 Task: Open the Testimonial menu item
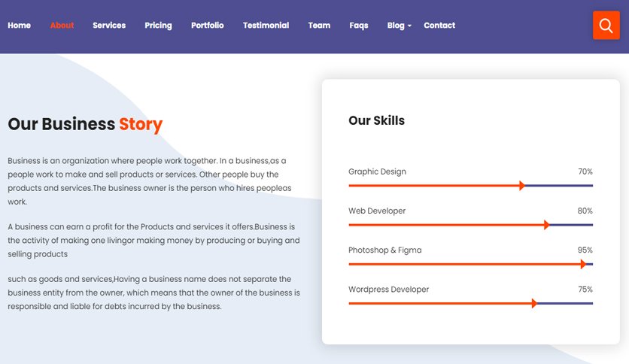point(266,26)
